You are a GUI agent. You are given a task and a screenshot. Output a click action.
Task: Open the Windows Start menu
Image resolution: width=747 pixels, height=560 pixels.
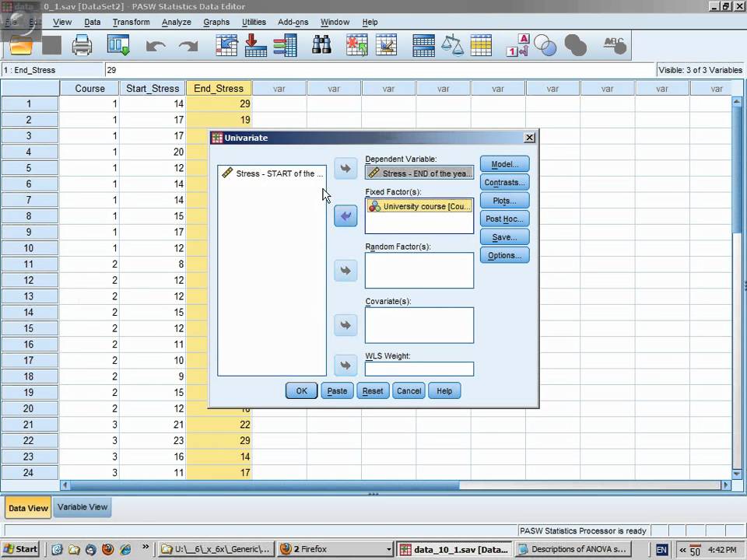click(21, 549)
